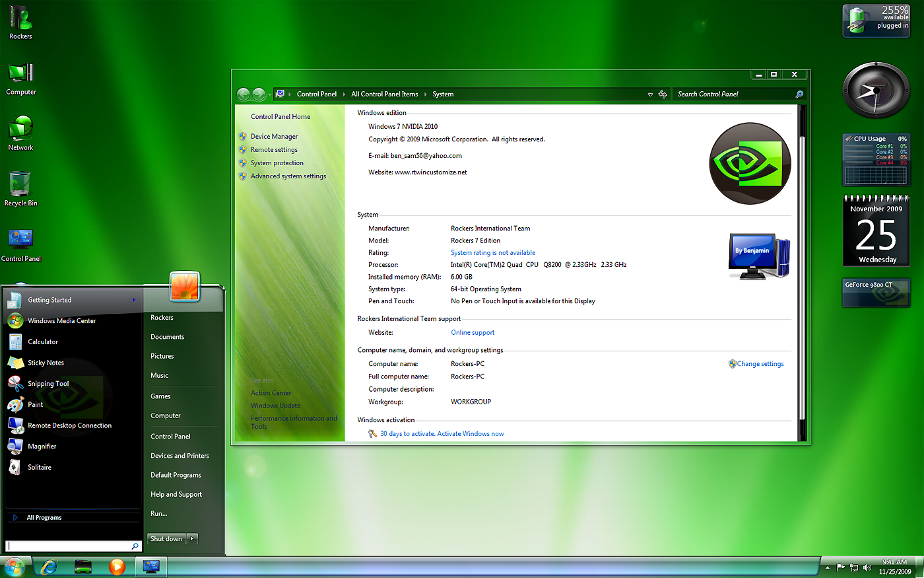
Task: Open Windows Update from See also
Action: pos(276,405)
